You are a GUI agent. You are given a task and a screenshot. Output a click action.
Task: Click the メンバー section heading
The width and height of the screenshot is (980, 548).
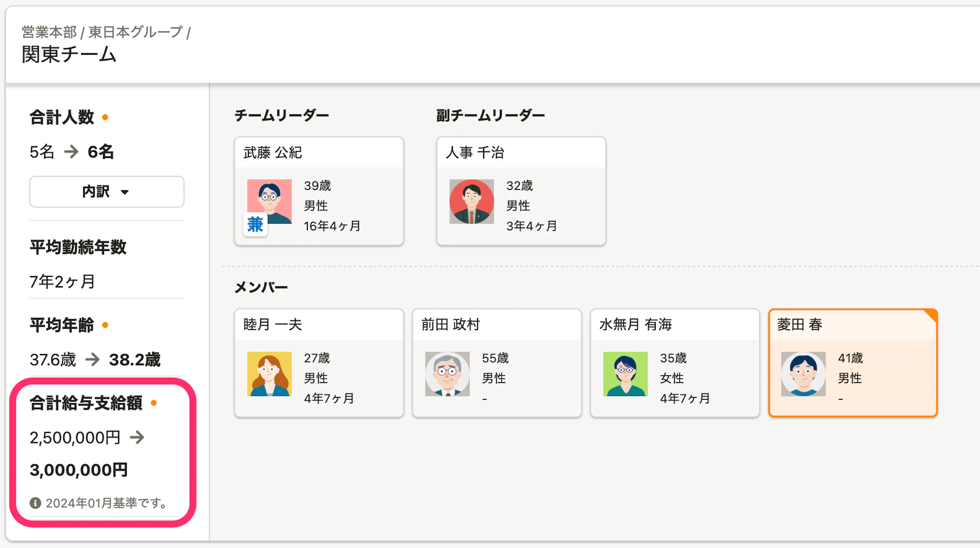coord(261,287)
